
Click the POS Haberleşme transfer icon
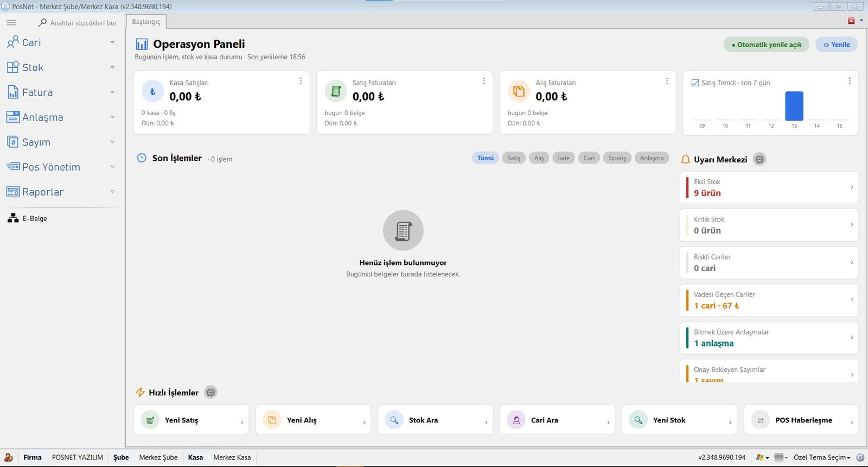tap(761, 420)
